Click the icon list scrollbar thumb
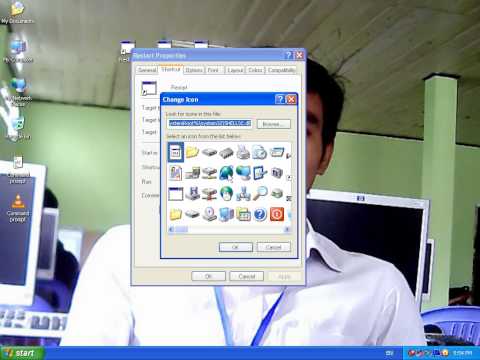 (x=181, y=229)
